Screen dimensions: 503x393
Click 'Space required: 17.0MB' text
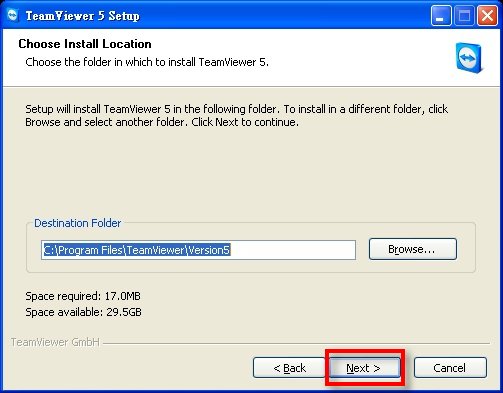(x=83, y=296)
